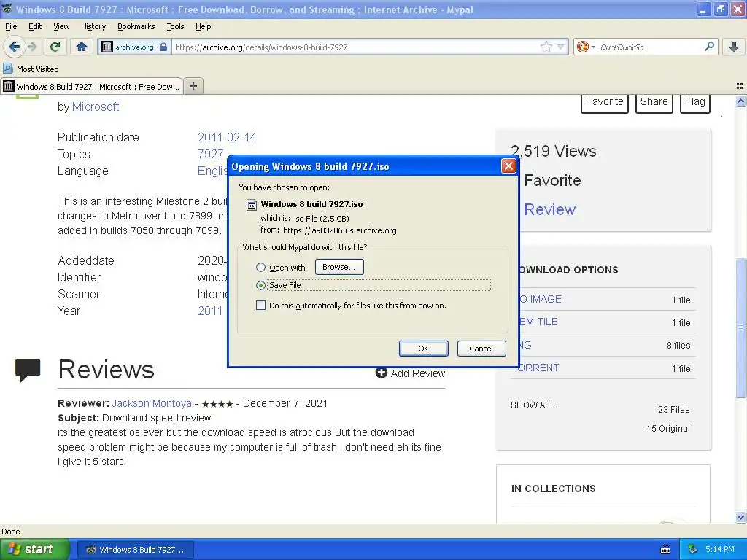Open the Windows Start button
The image size is (747, 560).
pos(35,549)
